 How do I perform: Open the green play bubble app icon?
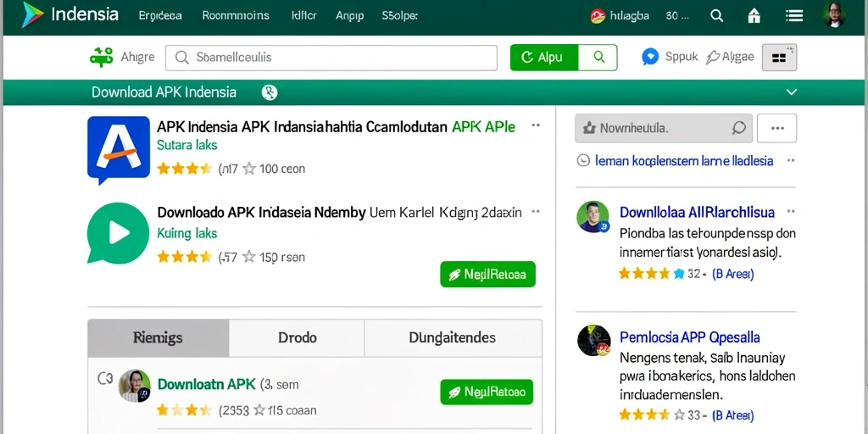pos(118,232)
